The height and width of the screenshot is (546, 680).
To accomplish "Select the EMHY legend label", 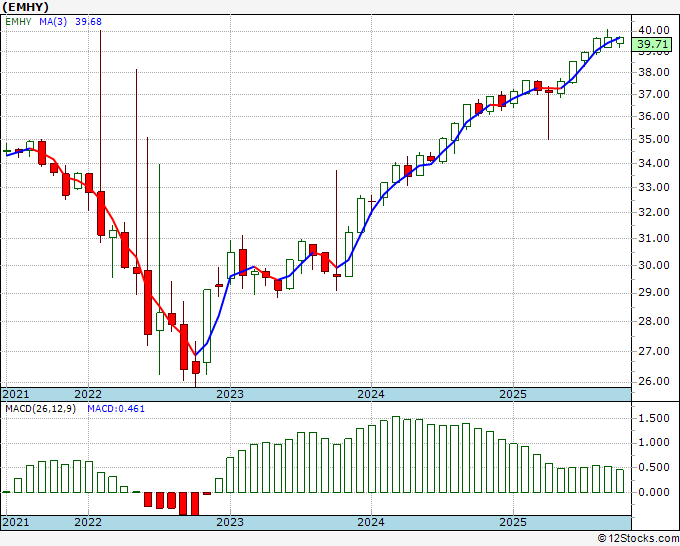I will (18, 21).
